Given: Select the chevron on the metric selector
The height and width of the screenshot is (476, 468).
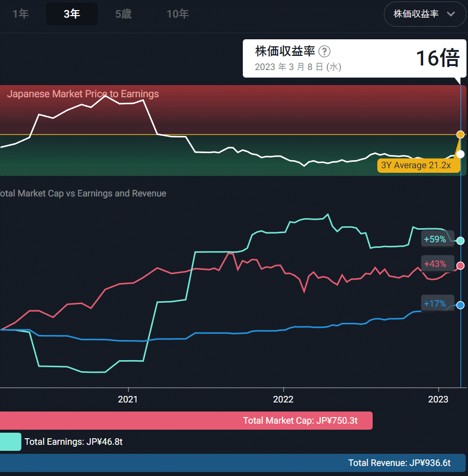Looking at the screenshot, I should coord(451,14).
